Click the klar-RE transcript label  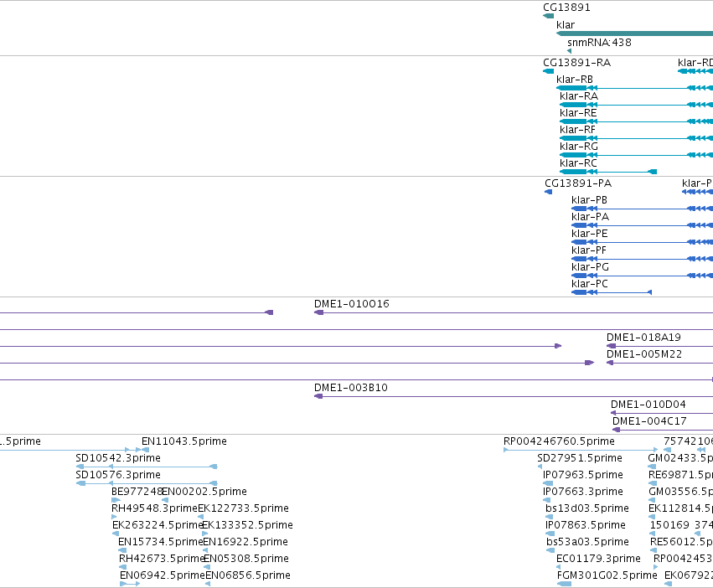578,113
